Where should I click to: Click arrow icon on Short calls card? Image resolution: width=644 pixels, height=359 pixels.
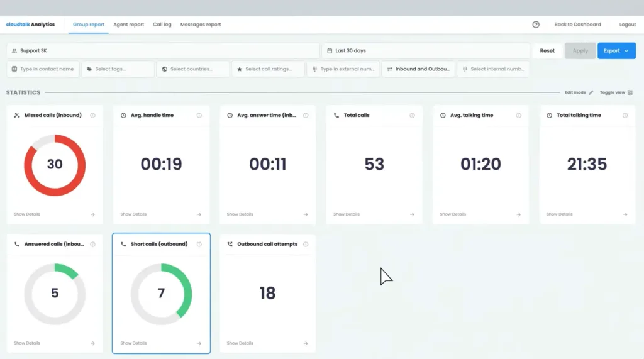point(199,343)
